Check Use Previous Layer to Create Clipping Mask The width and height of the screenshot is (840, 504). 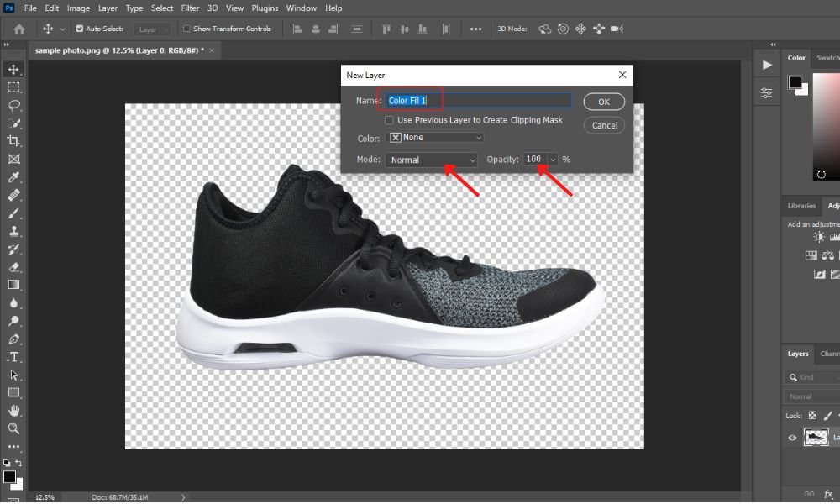[389, 120]
